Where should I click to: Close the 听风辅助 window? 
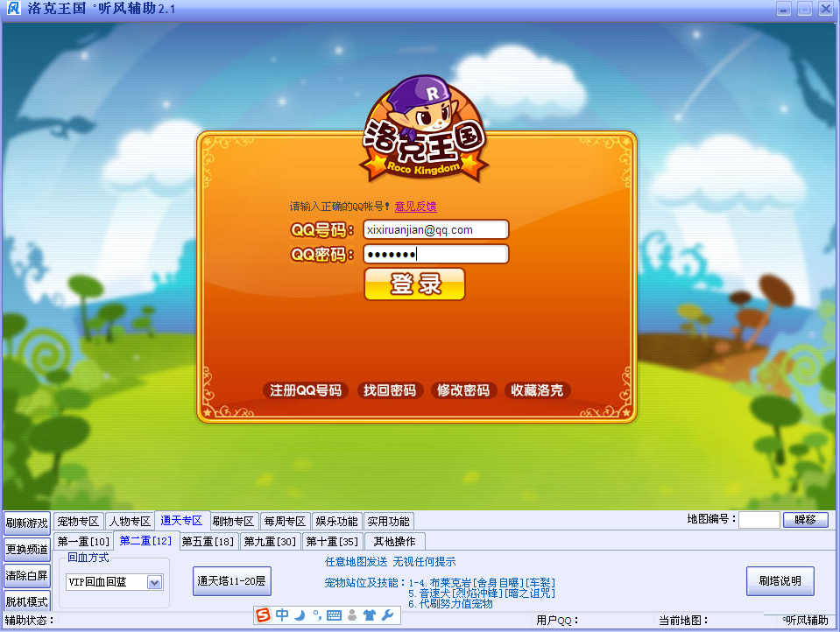(x=825, y=9)
